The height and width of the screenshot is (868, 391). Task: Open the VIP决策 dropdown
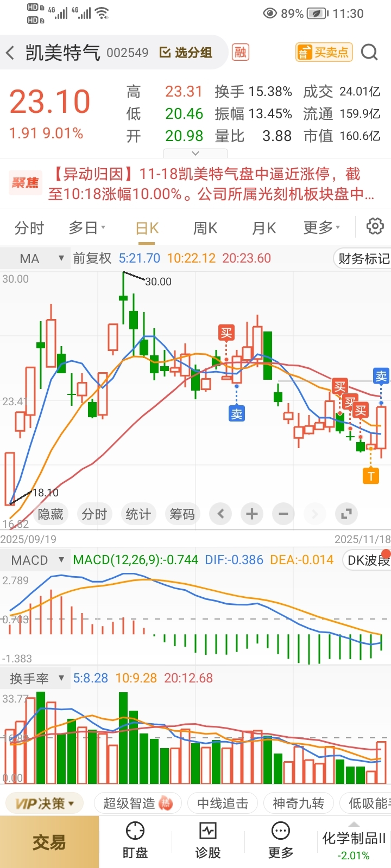tap(45, 803)
